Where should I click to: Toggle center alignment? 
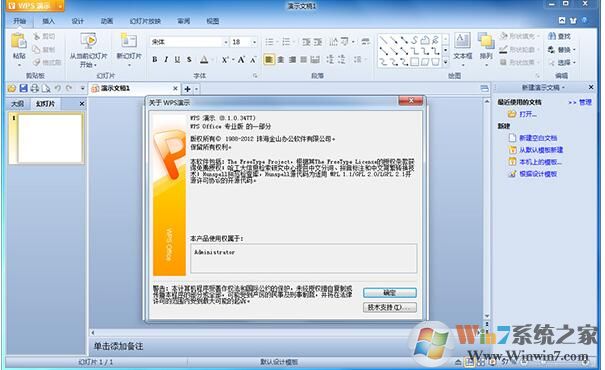coord(281,60)
